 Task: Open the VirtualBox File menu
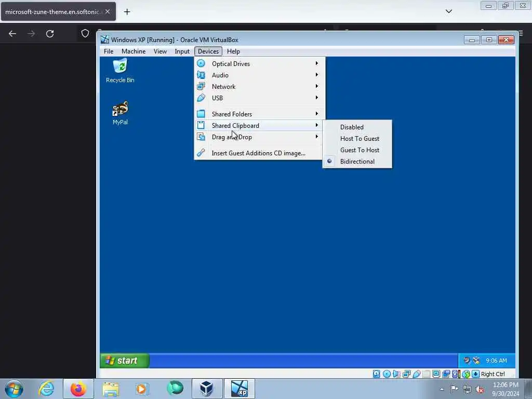(109, 51)
